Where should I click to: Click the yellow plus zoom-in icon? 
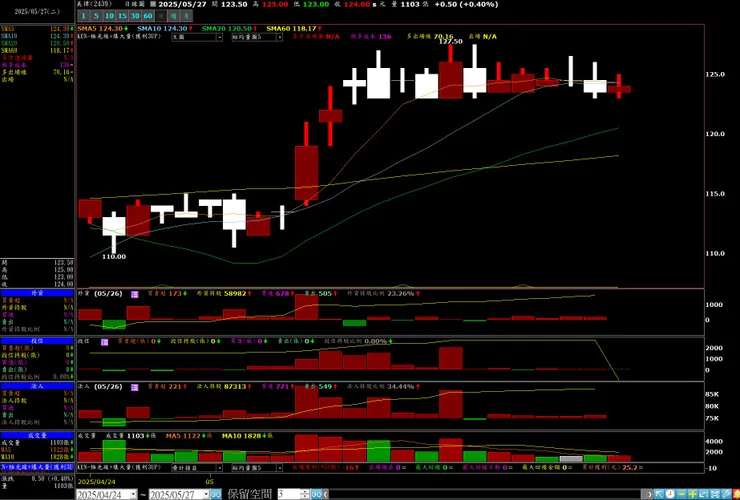click(x=692, y=494)
